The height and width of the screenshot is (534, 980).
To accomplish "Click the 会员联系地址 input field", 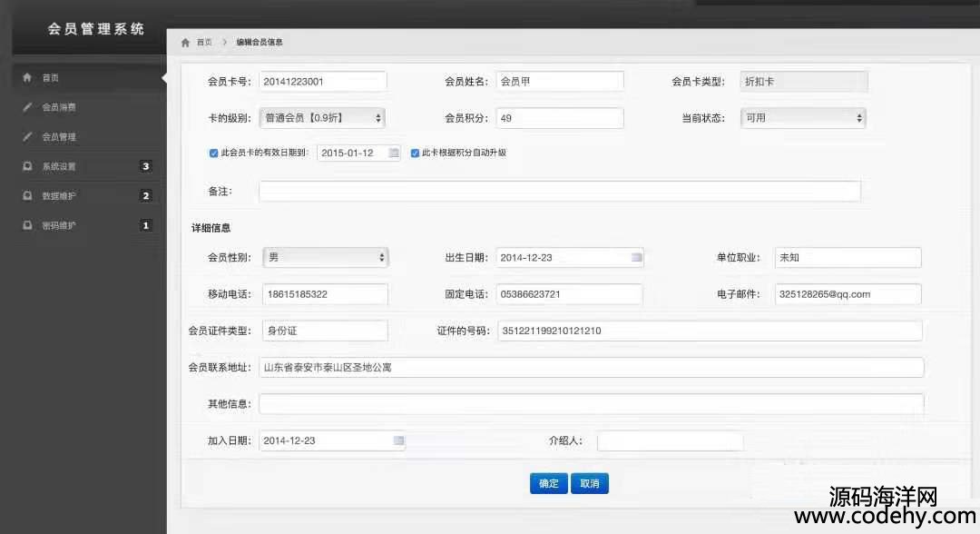I will click(592, 367).
